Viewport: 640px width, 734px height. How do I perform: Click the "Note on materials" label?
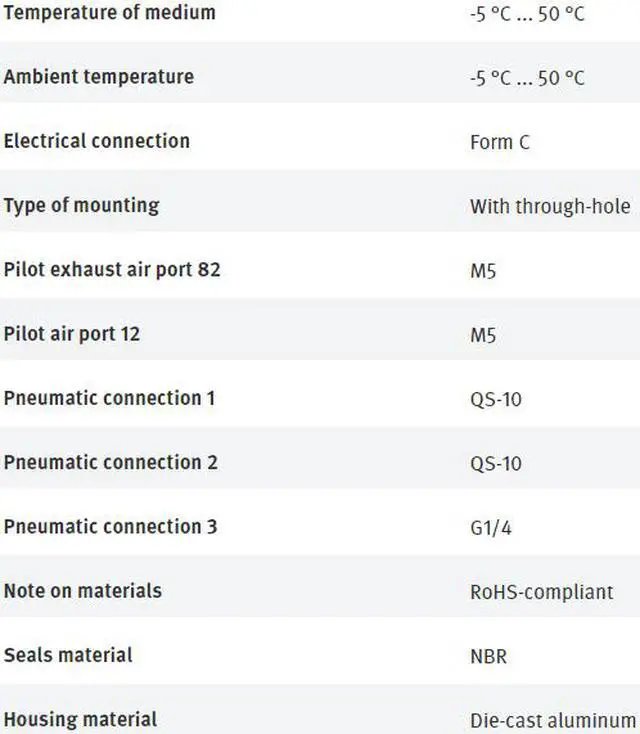(x=83, y=590)
